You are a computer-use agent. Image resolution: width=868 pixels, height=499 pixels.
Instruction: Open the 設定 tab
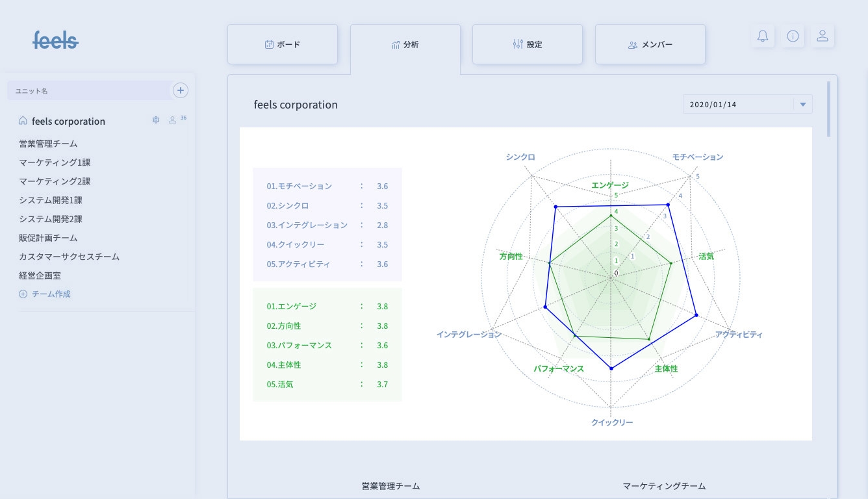pyautogui.click(x=528, y=45)
